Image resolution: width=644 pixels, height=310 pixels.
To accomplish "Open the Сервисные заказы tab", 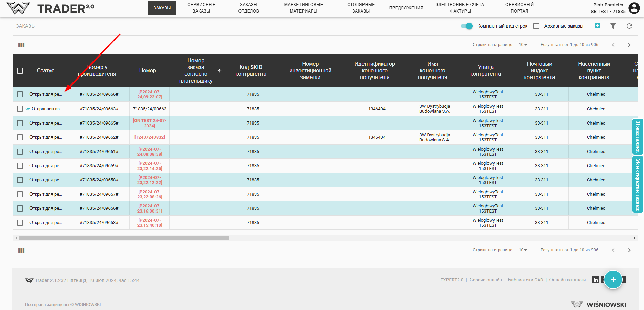I will click(x=201, y=8).
